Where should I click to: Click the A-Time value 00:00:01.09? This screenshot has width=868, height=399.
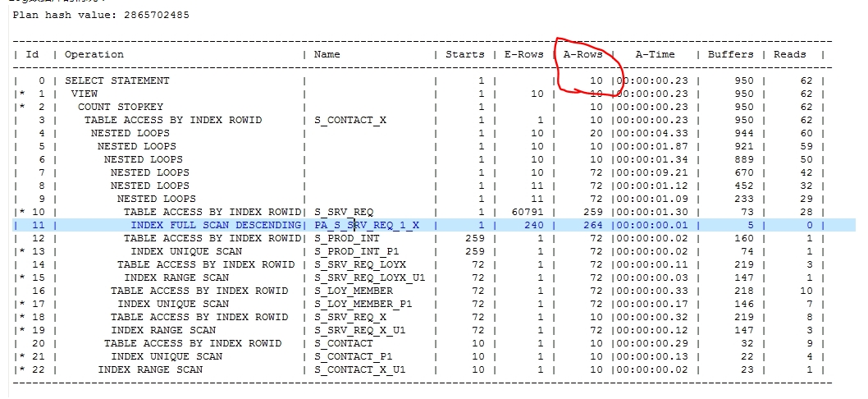(x=652, y=199)
